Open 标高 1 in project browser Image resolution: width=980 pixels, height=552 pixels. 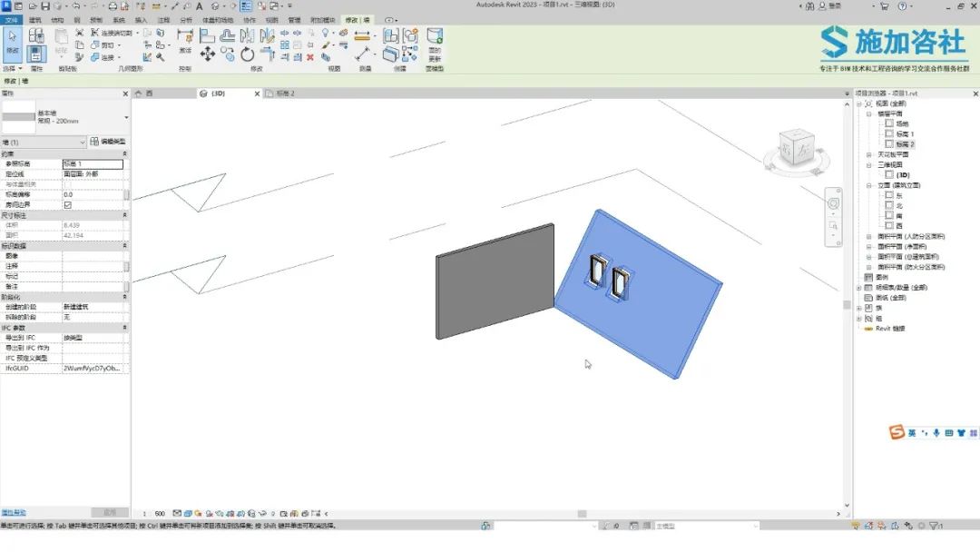click(x=905, y=133)
